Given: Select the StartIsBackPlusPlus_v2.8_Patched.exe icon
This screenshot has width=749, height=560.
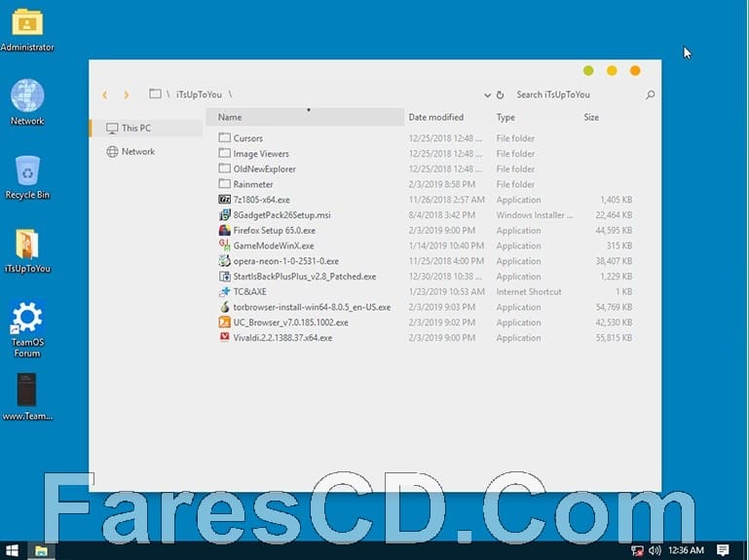Looking at the screenshot, I should click(225, 277).
